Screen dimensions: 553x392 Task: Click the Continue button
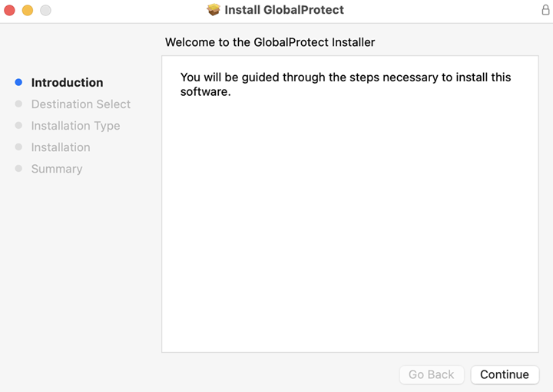[505, 374]
